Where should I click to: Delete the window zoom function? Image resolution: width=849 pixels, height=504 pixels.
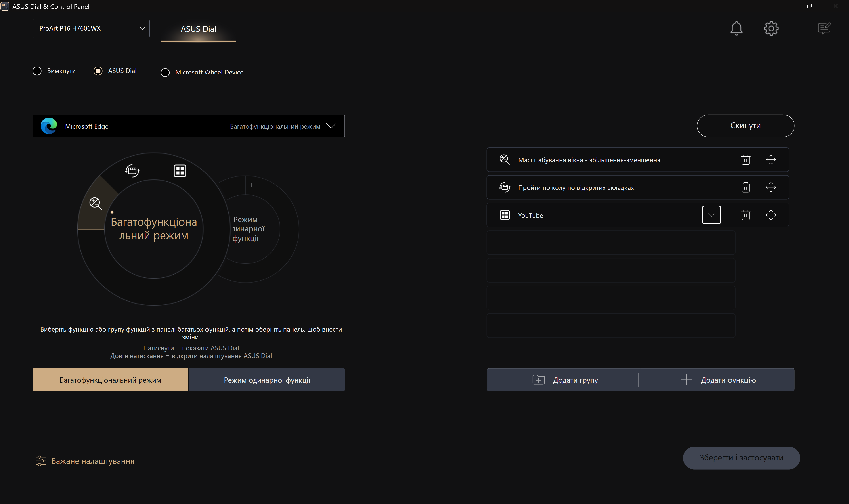[746, 160]
